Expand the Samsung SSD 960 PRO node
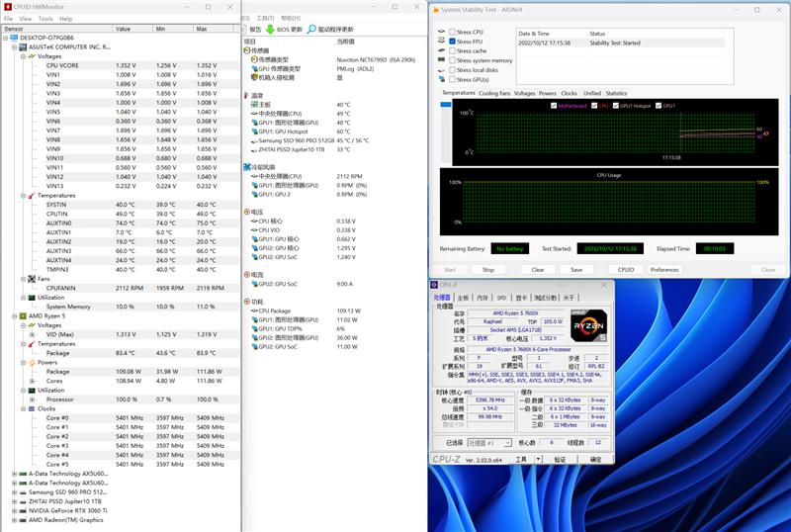 pyautogui.click(x=14, y=492)
